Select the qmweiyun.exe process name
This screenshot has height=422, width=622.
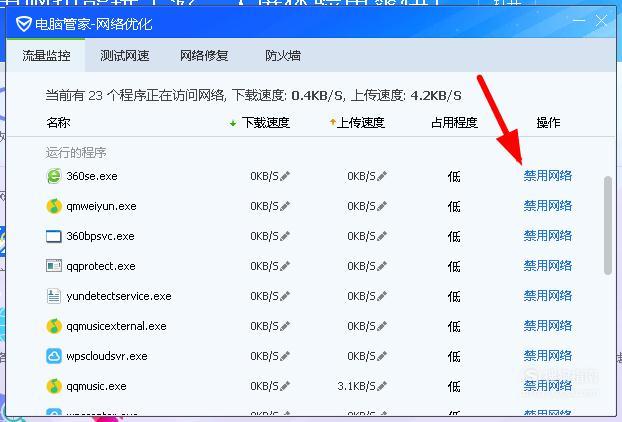pos(101,206)
